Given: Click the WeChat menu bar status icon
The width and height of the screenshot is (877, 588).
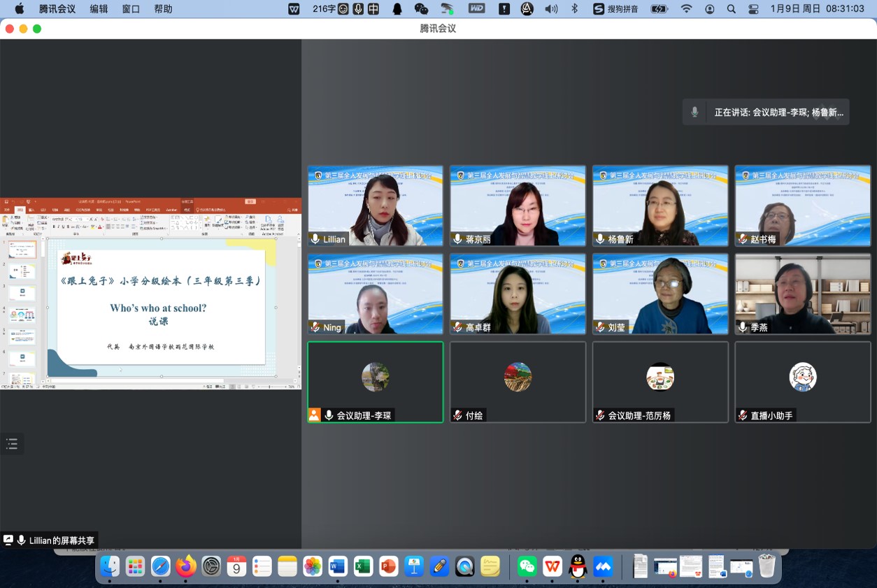Looking at the screenshot, I should point(421,9).
